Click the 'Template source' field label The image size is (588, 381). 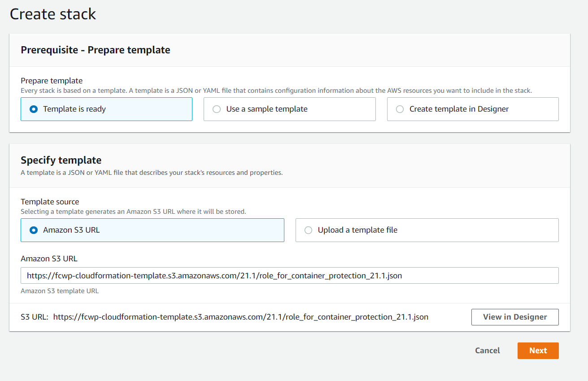(x=50, y=202)
